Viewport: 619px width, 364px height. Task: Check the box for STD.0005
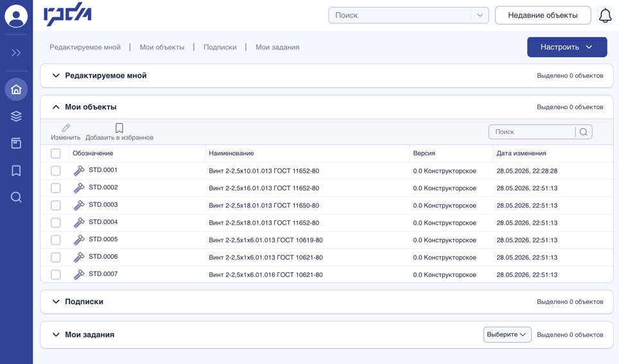click(x=56, y=240)
